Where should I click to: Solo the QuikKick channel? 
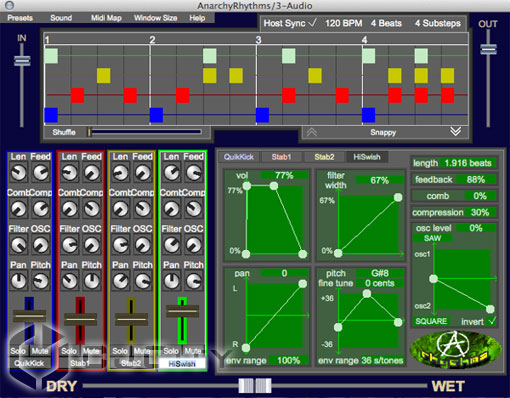coord(18,351)
